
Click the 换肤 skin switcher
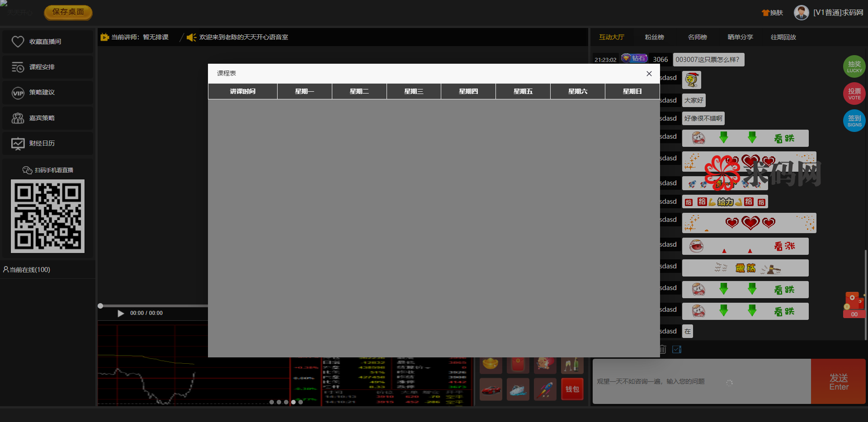tap(772, 13)
